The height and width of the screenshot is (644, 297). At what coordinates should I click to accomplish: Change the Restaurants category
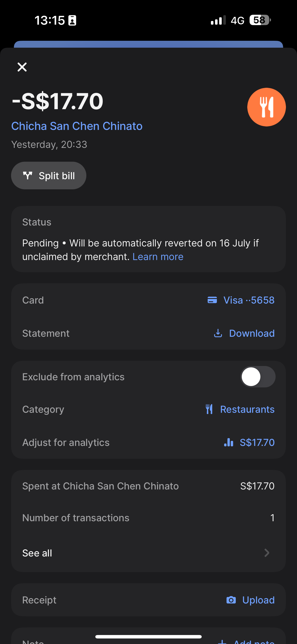click(x=247, y=409)
